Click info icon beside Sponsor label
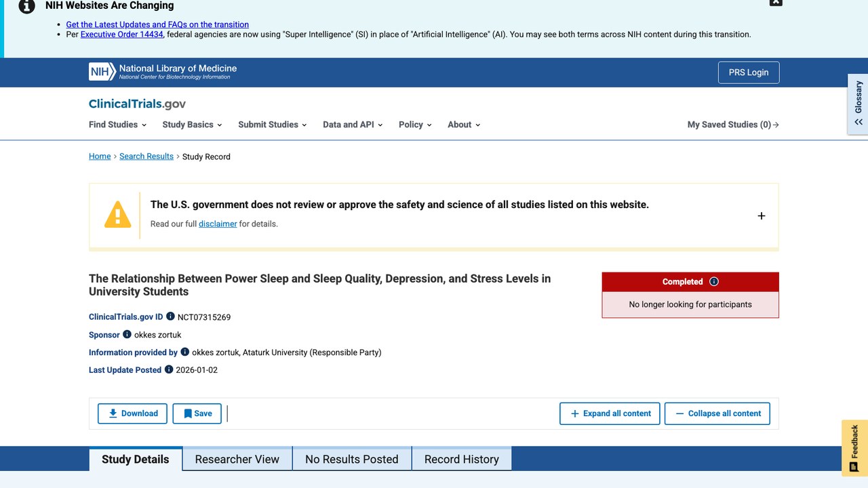 (127, 334)
